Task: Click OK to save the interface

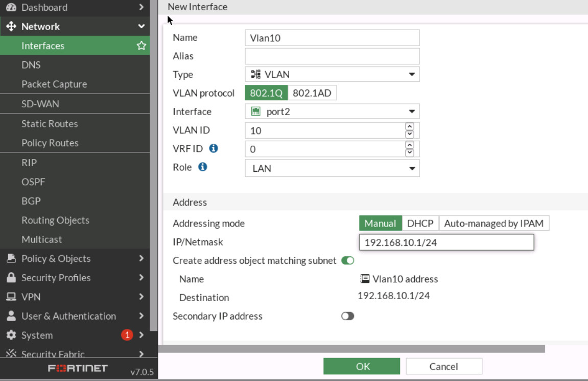Action: pos(362,366)
